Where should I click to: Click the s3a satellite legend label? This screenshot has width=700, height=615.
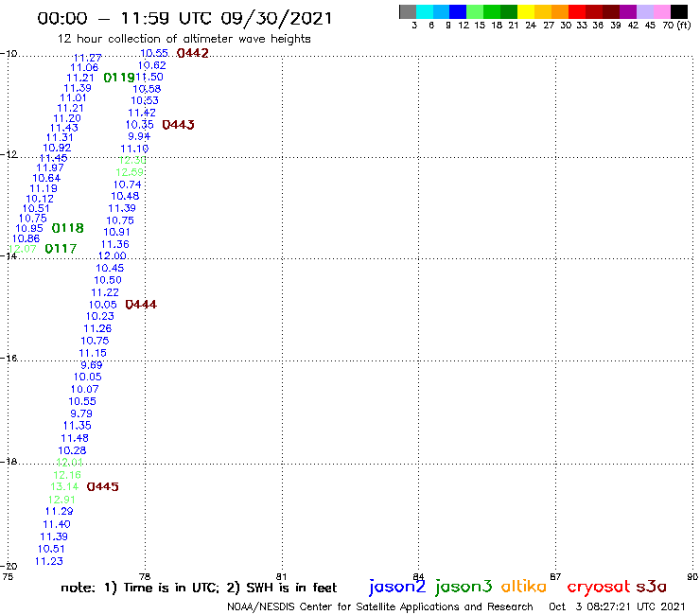pos(651,587)
